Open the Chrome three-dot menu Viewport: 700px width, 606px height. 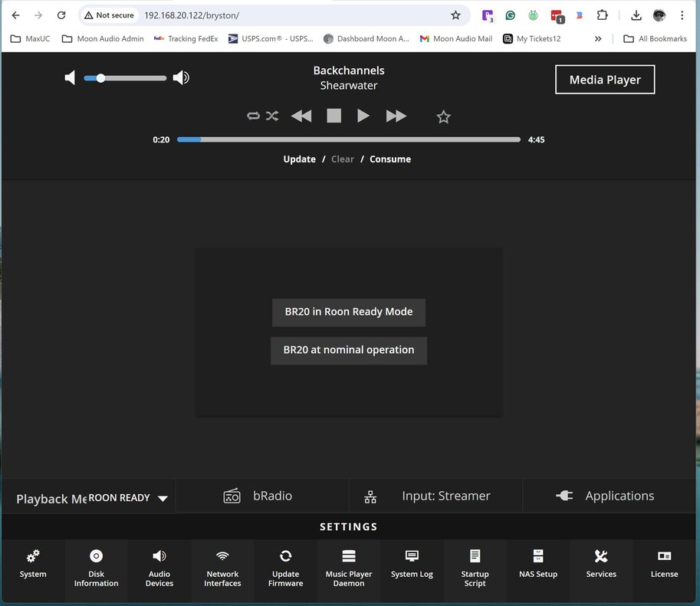[682, 15]
